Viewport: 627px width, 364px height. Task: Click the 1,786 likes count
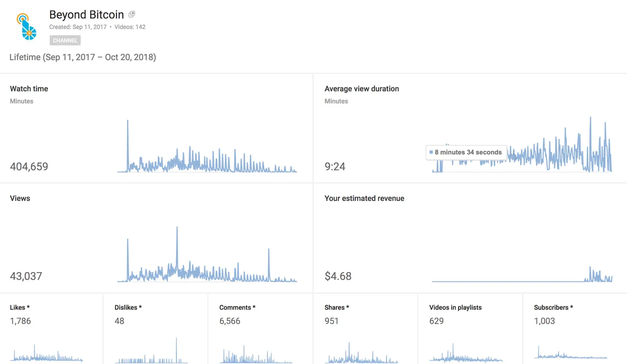click(21, 321)
